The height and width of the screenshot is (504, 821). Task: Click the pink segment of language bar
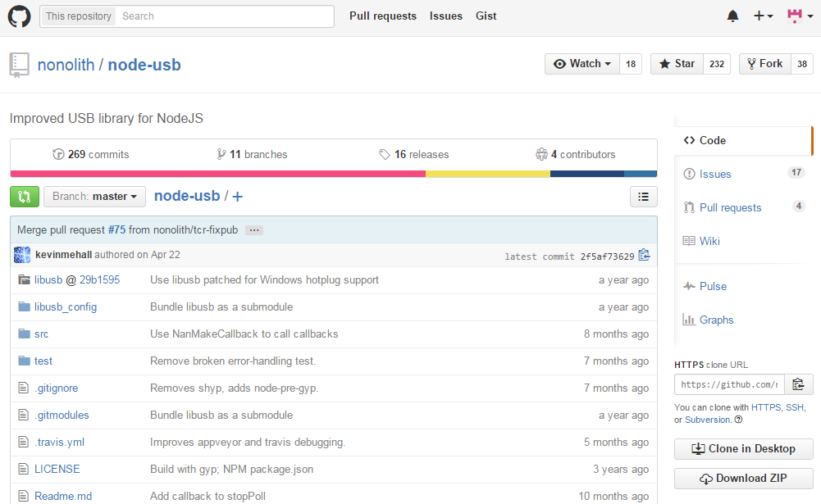point(218,174)
